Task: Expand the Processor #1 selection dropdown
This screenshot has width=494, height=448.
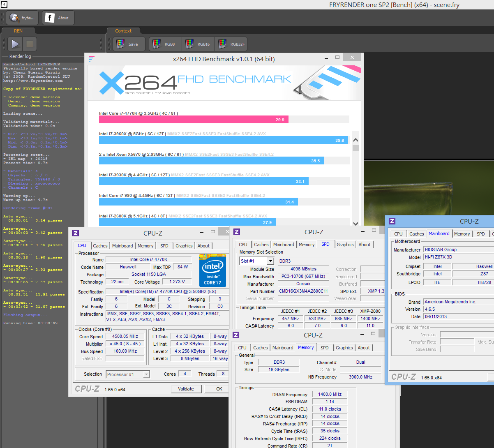Action: 128,374
